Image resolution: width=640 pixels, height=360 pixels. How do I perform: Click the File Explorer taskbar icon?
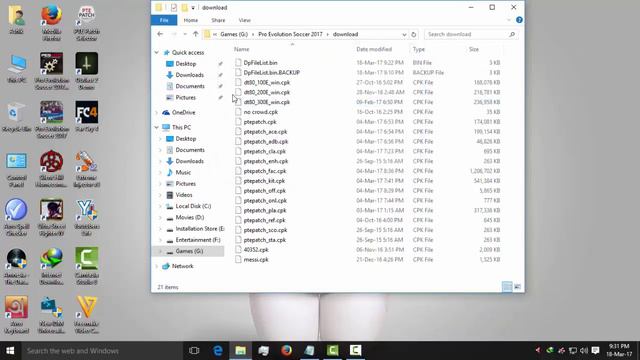pos(240,350)
